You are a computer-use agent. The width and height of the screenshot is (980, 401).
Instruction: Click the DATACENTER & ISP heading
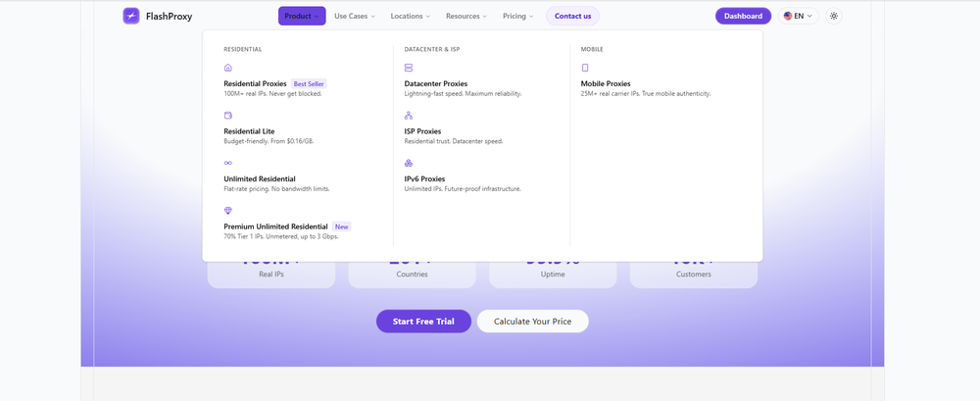click(432, 49)
